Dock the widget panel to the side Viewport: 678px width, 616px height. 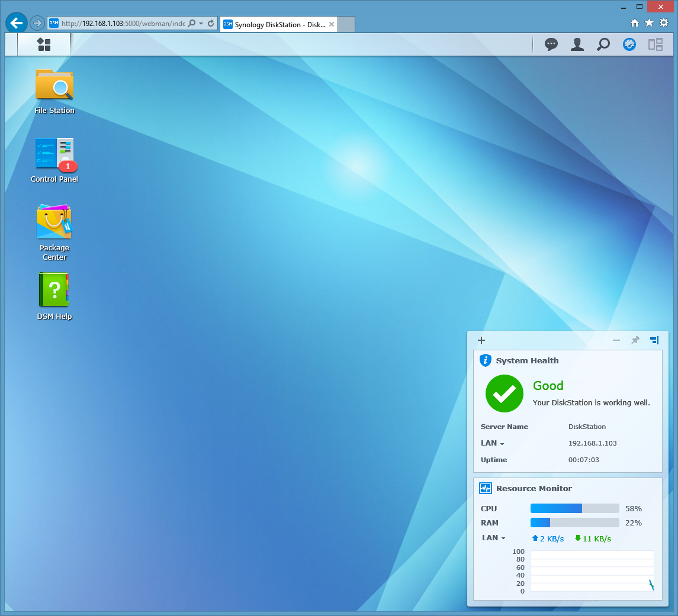tap(654, 340)
